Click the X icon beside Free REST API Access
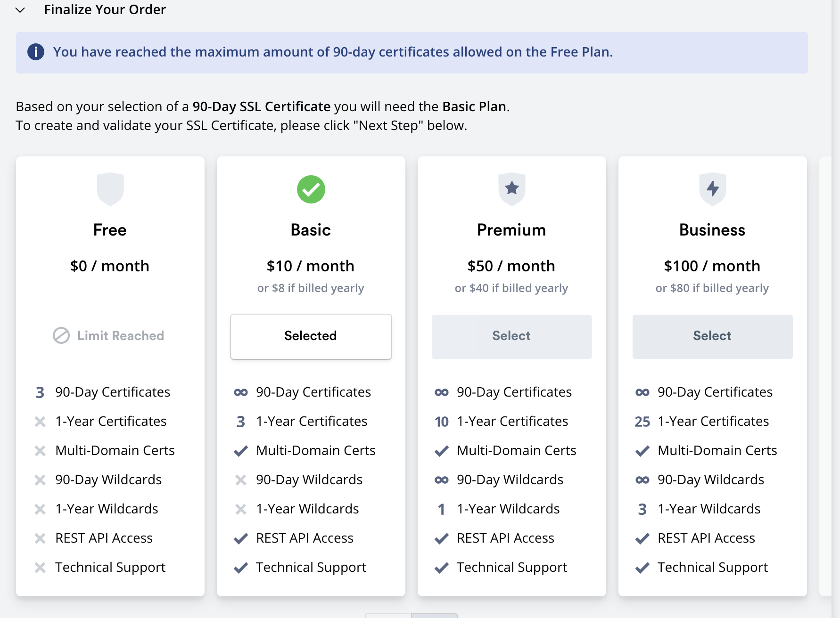Image resolution: width=840 pixels, height=618 pixels. tap(40, 538)
